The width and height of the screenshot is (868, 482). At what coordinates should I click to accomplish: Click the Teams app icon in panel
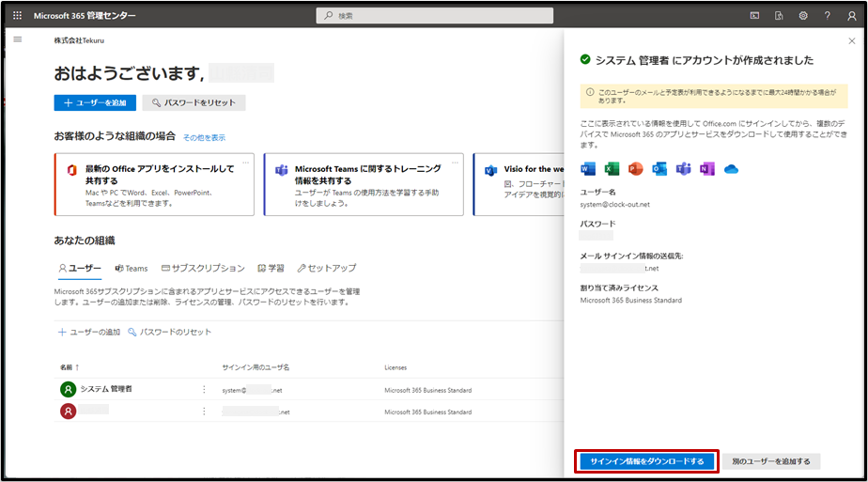[x=684, y=169]
